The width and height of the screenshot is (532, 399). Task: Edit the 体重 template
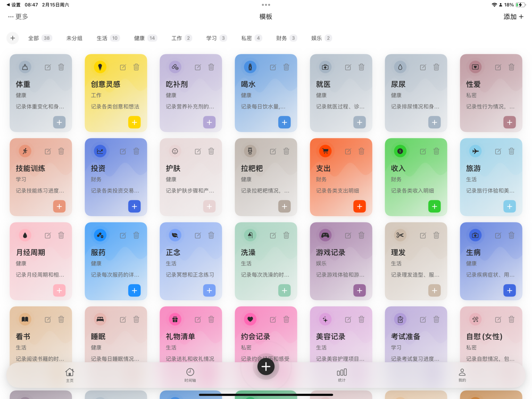pos(48,67)
